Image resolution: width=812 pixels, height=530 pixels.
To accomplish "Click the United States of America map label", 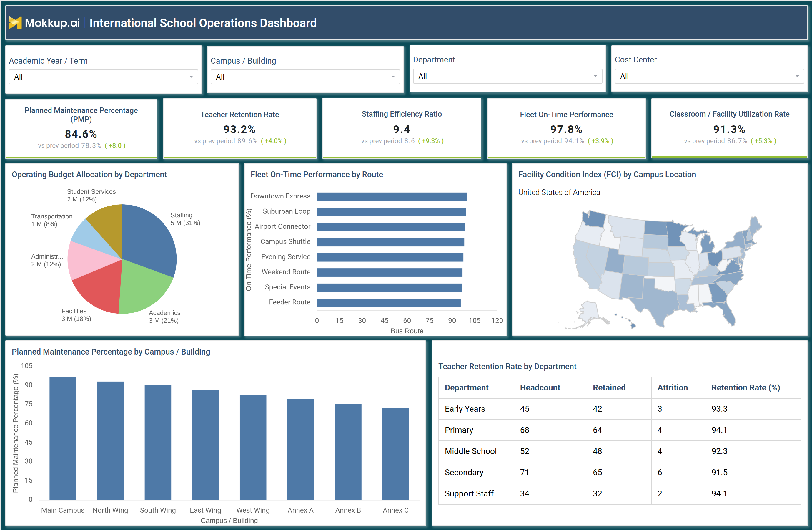I will [x=559, y=192].
